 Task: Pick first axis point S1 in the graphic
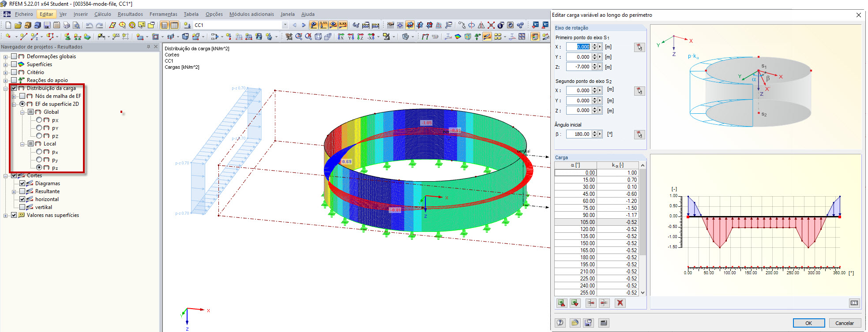pyautogui.click(x=639, y=47)
